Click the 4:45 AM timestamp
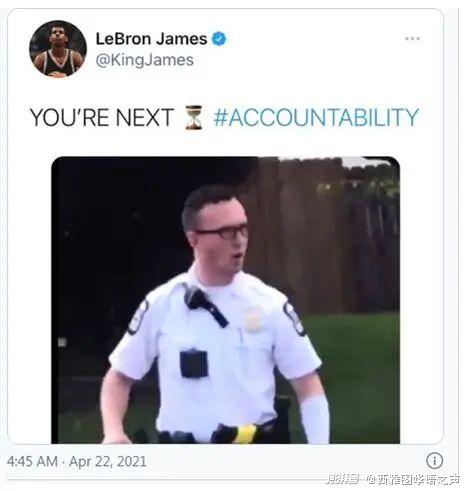The height and width of the screenshot is (491, 466). tap(32, 461)
